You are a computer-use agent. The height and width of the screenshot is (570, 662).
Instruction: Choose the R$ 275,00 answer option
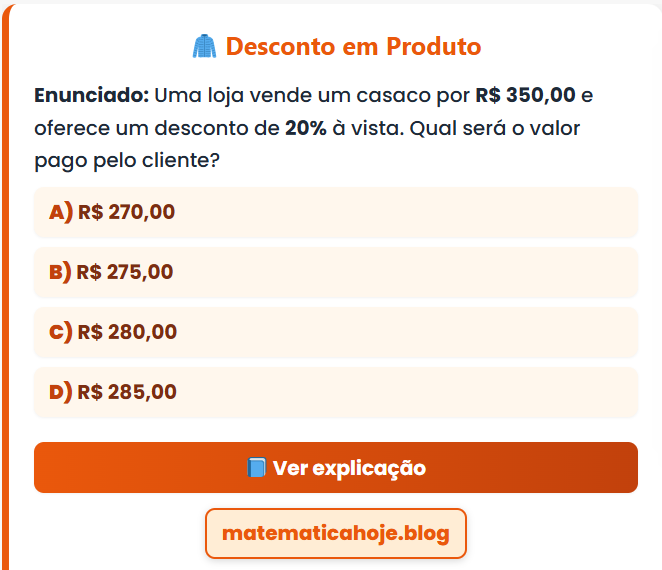click(336, 272)
